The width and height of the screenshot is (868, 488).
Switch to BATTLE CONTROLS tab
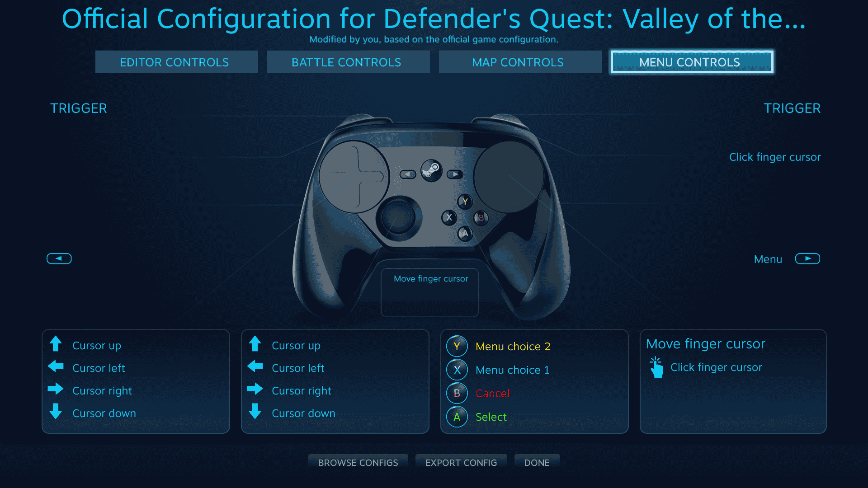(345, 61)
